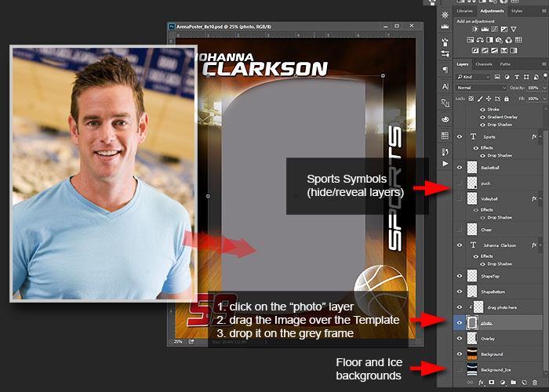Viewport: 549px width, 392px height.
Task: Hide the Background layer
Action: (x=460, y=354)
